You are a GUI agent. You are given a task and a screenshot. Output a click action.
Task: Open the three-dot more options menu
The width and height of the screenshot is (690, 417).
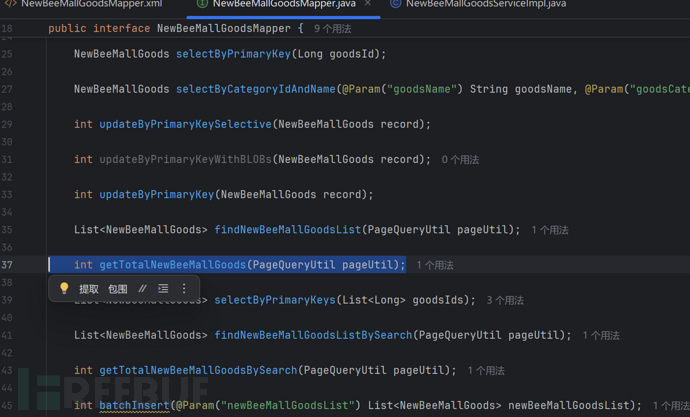tap(184, 289)
